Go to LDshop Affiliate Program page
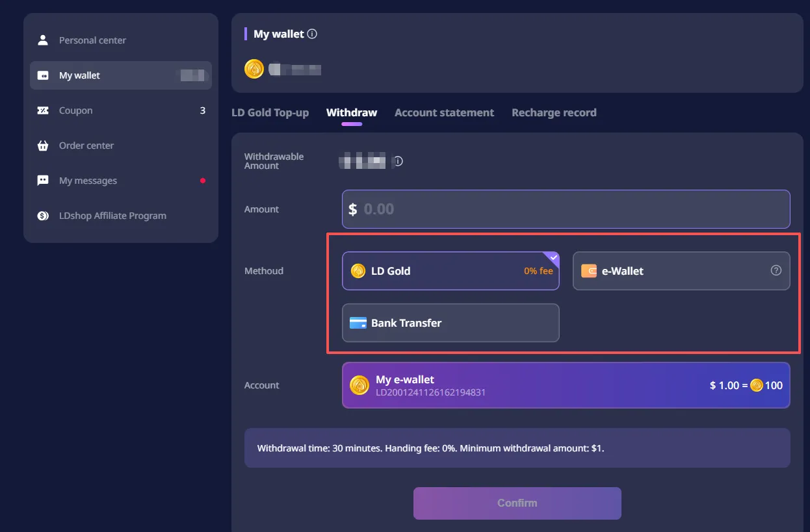Image resolution: width=810 pixels, height=532 pixels. tap(112, 216)
